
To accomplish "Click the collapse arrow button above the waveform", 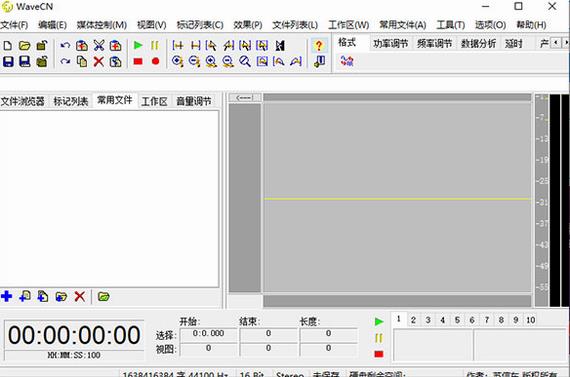I will (x=244, y=97).
